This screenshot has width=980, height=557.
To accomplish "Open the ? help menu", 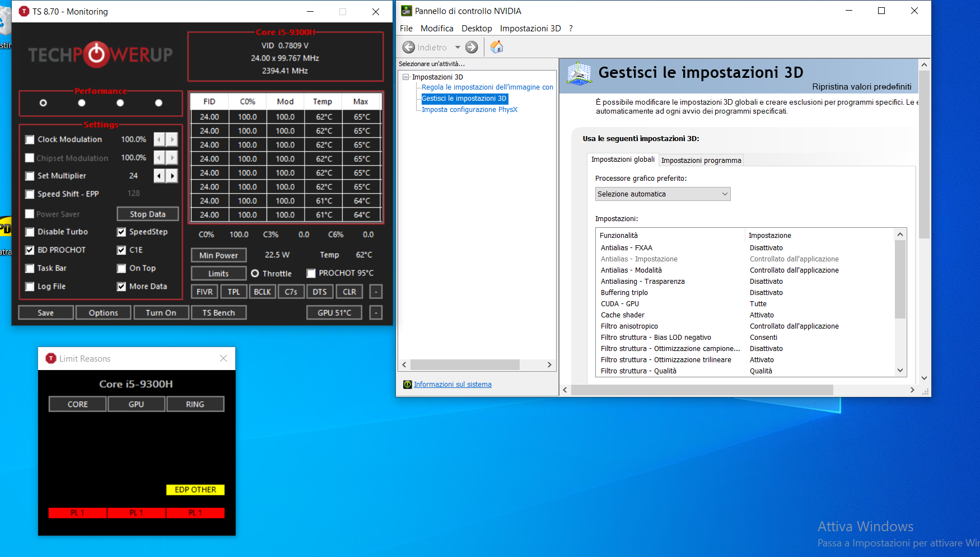I will tap(571, 28).
